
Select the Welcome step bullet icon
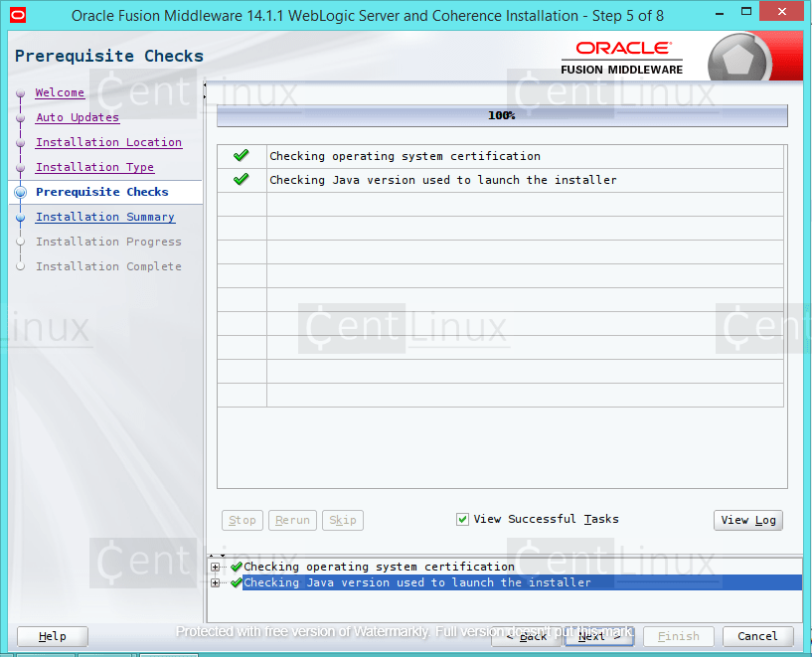click(x=21, y=93)
